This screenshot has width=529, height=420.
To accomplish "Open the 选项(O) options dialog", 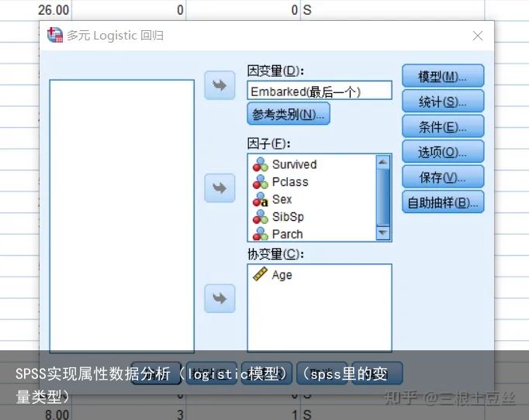I will [443, 152].
